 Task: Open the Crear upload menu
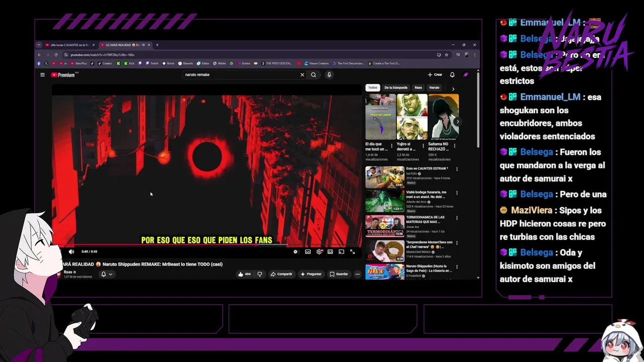435,75
